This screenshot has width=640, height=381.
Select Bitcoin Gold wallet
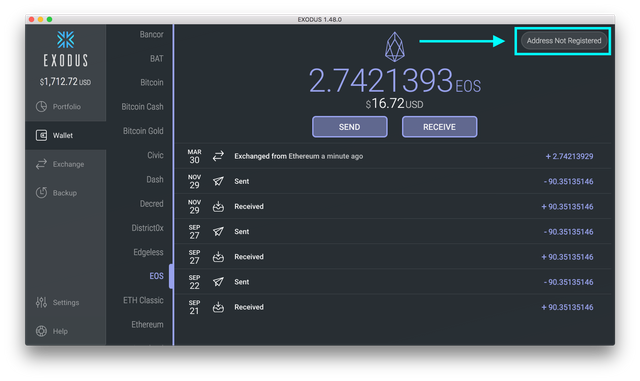[x=143, y=131]
